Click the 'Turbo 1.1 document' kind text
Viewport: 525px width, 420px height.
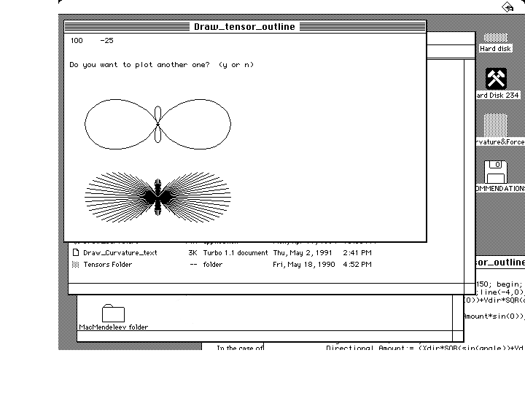coord(236,253)
